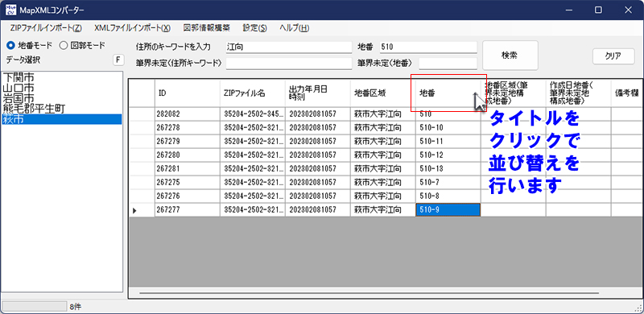Open the 設定 menu

coord(254,28)
